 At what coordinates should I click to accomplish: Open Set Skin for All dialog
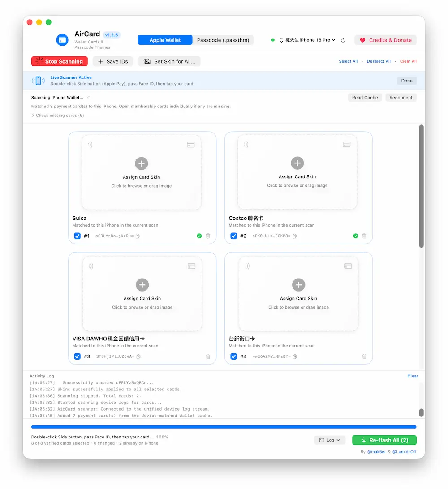coord(169,61)
